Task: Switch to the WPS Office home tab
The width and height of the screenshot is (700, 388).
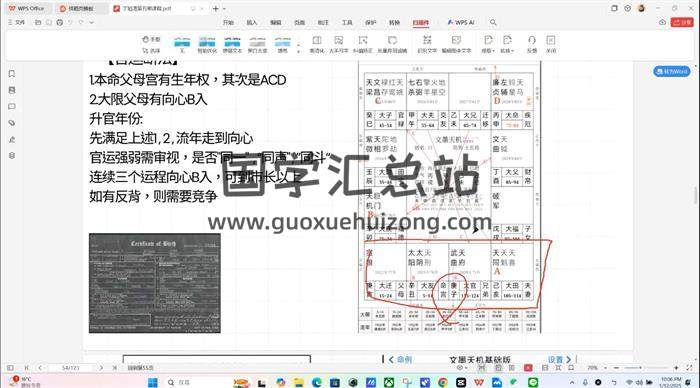Action: [27, 8]
